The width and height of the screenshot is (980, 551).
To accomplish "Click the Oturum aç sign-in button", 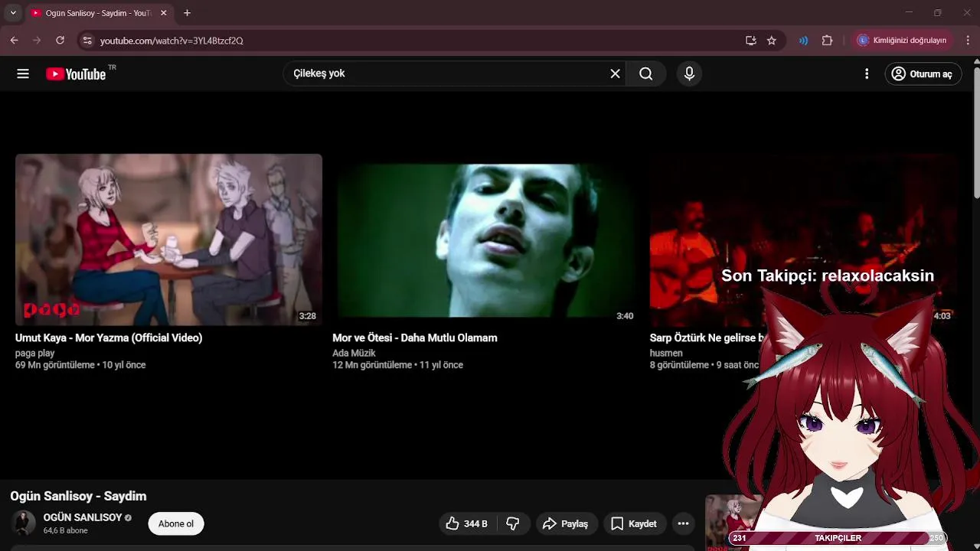I will pos(923,73).
